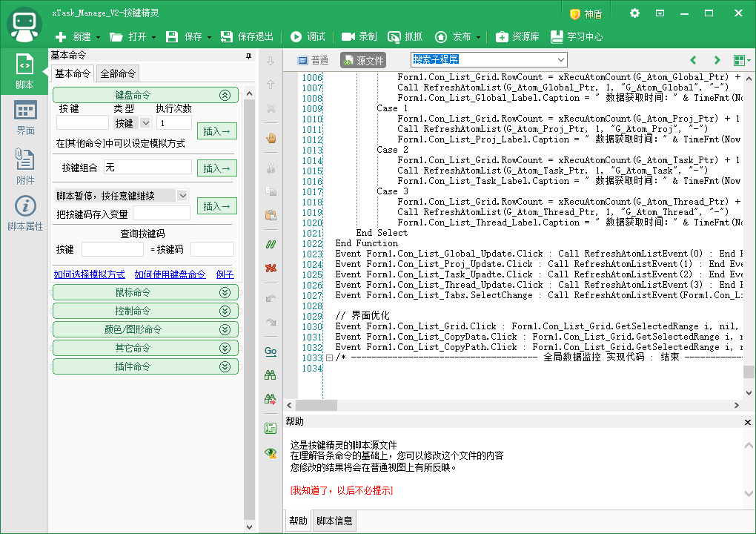Click 我知道了，以后不必提示 link

coord(342,490)
